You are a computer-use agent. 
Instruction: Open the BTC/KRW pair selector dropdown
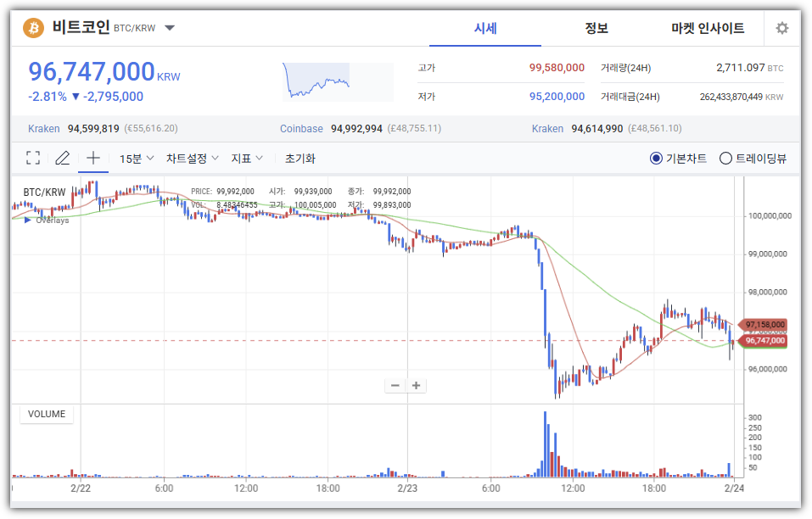coord(169,27)
